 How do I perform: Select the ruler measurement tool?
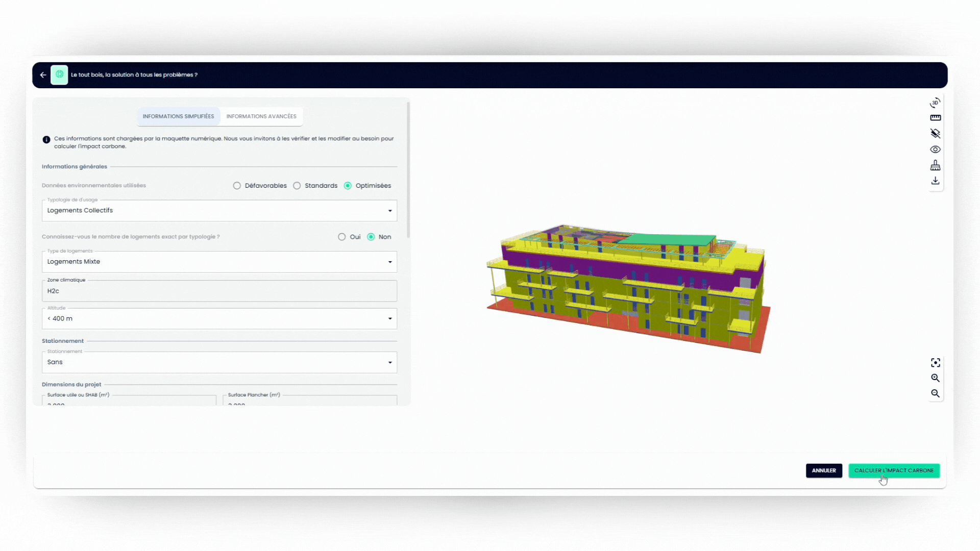click(x=935, y=118)
